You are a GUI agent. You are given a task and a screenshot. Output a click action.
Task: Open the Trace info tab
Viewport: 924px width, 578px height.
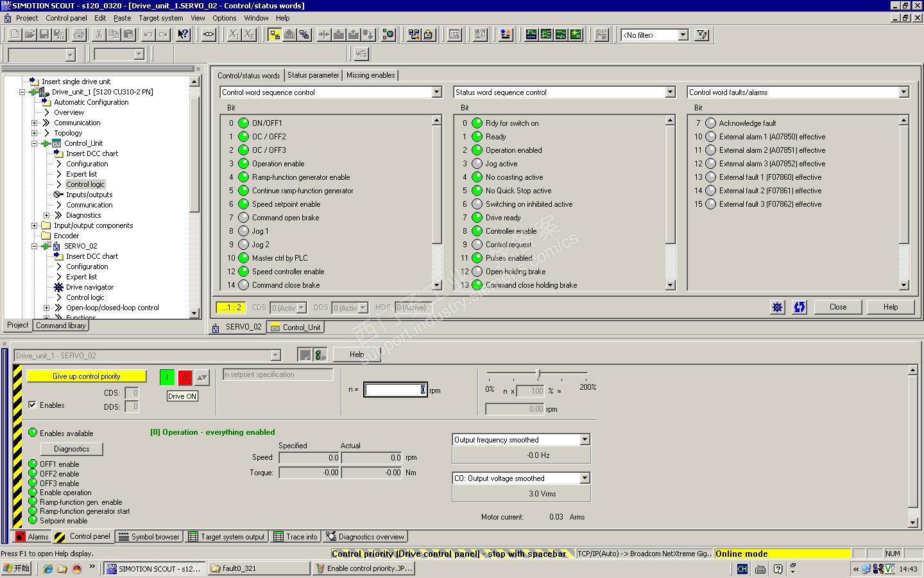pyautogui.click(x=295, y=536)
